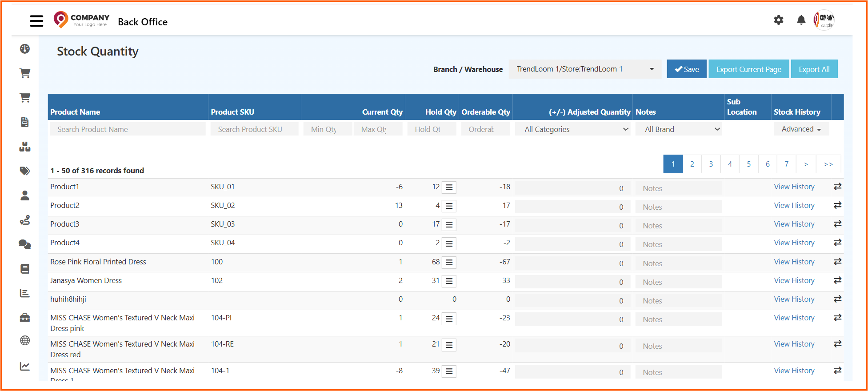The image size is (868, 391).
Task: Open the inventory boxes sidebar icon
Action: (25, 147)
